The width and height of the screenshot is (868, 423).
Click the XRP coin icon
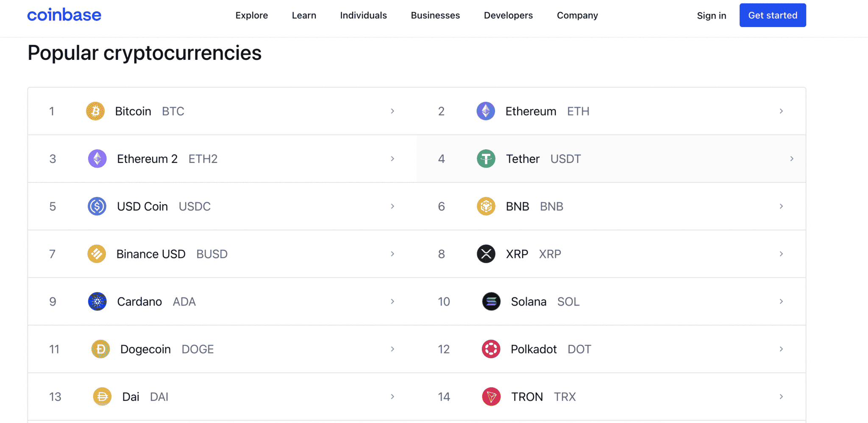[x=486, y=254]
